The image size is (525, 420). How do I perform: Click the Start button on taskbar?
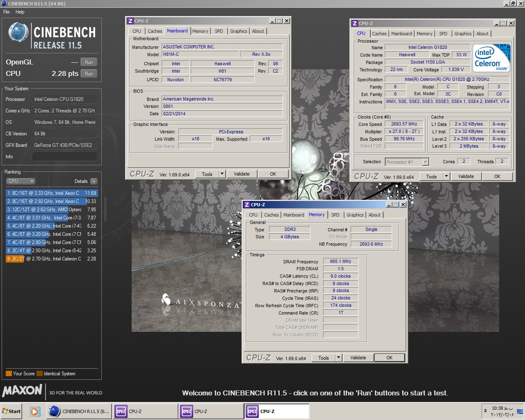pos(11,411)
